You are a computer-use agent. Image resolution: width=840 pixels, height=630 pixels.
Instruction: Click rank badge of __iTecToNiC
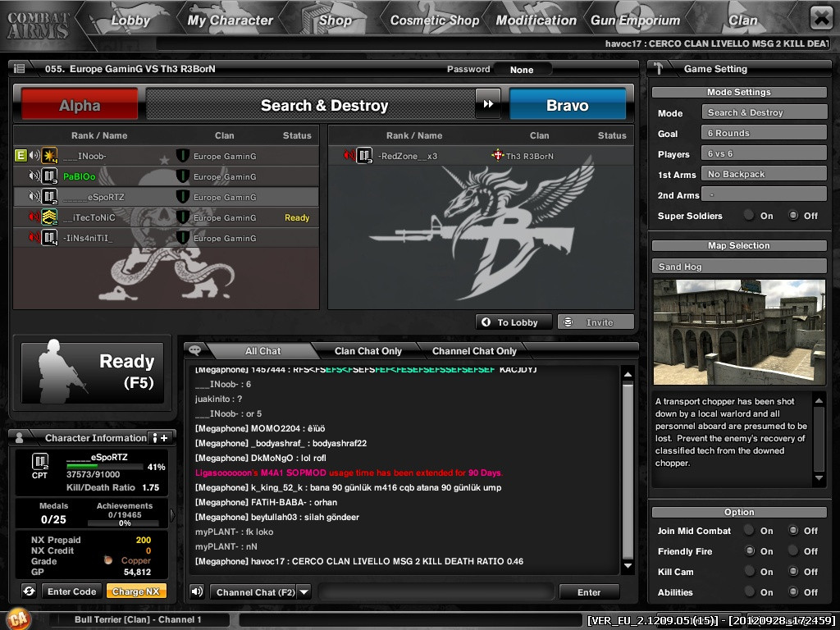50,217
